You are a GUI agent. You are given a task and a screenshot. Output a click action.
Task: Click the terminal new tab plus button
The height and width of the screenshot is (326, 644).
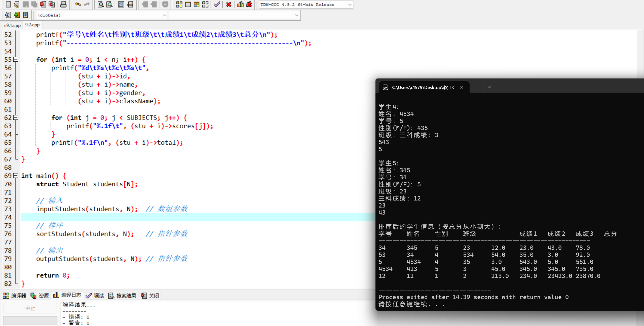478,87
